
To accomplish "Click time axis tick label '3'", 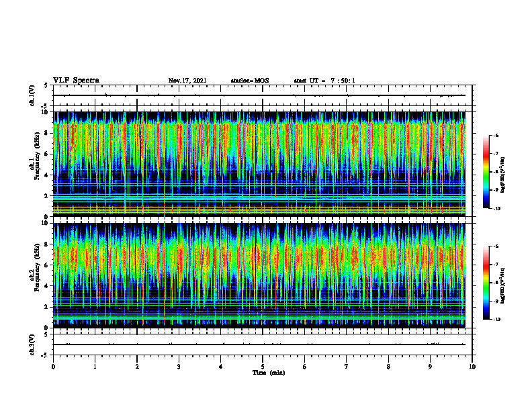I will pos(179,367).
